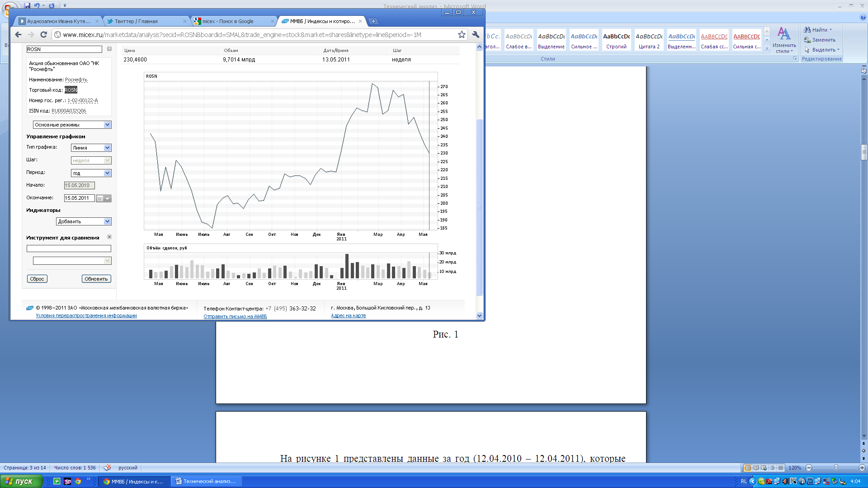This screenshot has width=868, height=488.
Task: Click the zoom slider handle
Action: tap(836, 468)
